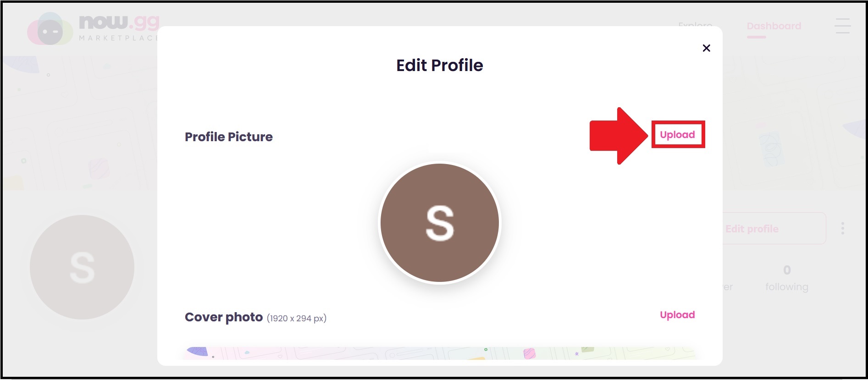Image resolution: width=868 pixels, height=380 pixels.
Task: Open the three-dot profile options menu
Action: click(843, 228)
